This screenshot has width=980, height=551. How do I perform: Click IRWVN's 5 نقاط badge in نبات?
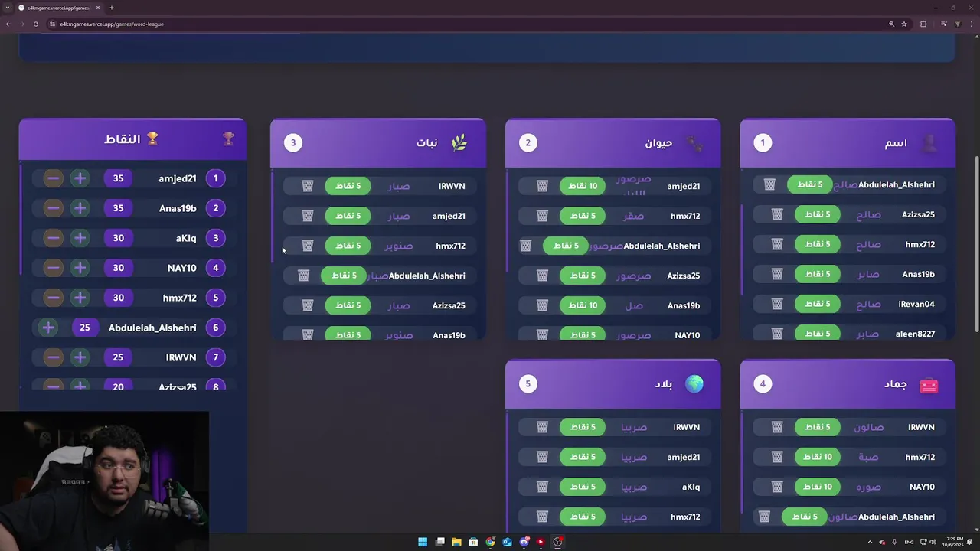tap(348, 186)
